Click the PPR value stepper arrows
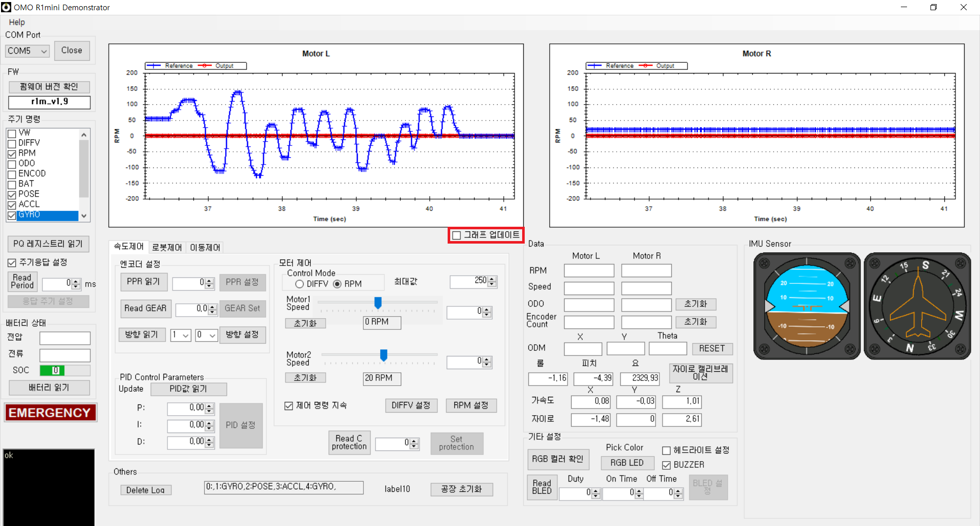The image size is (980, 526). 209,283
